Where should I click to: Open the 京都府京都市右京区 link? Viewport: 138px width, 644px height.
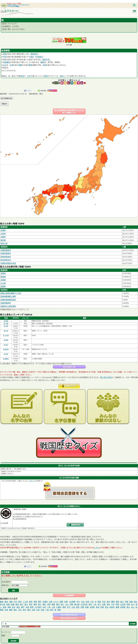pyautogui.click(x=8, y=263)
